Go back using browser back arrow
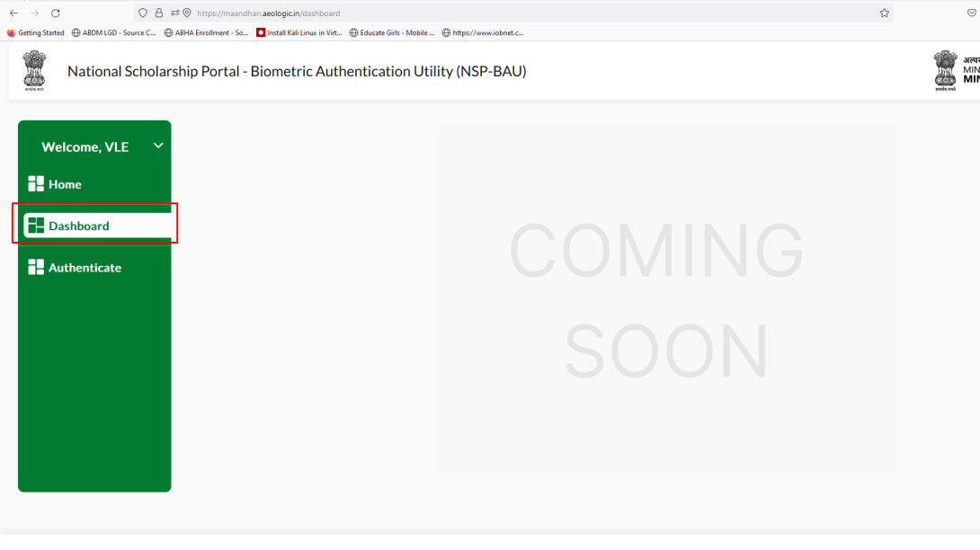 (13, 13)
